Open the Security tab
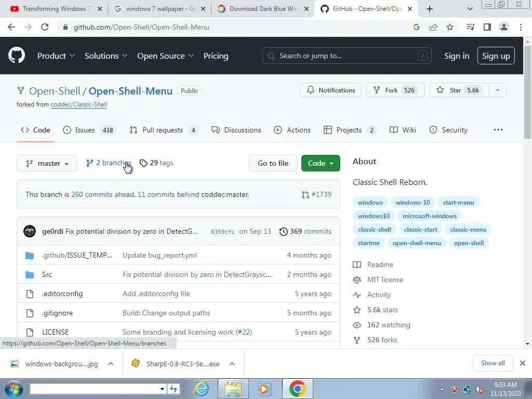The height and width of the screenshot is (399, 532). tap(448, 130)
